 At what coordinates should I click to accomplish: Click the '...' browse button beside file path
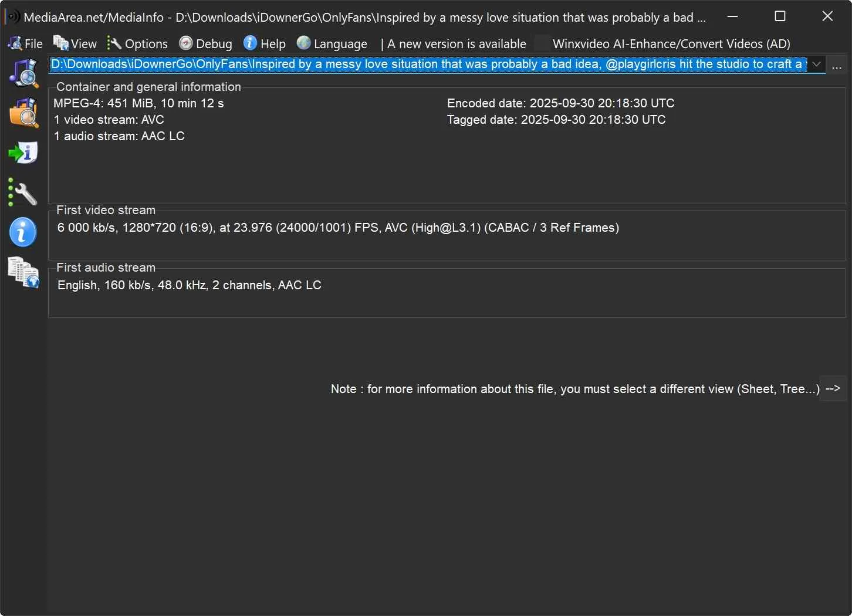tap(837, 66)
